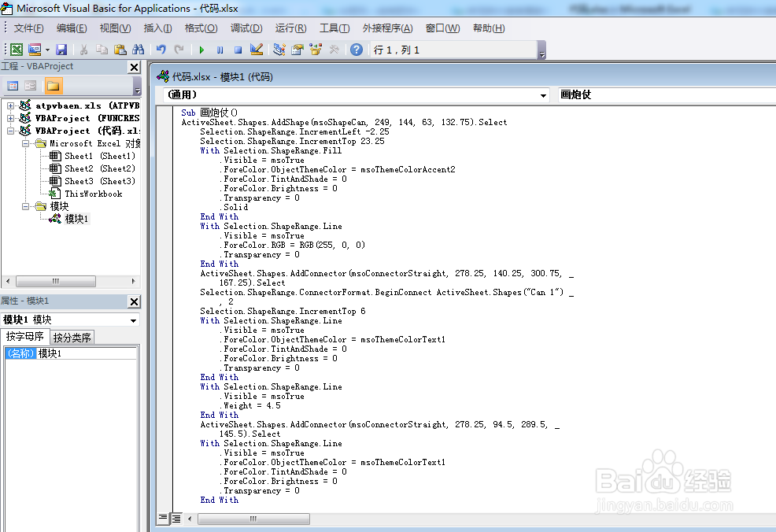Viewport: 776px width, 532px height.
Task: Open Find with the binoculars icon
Action: tap(138, 50)
